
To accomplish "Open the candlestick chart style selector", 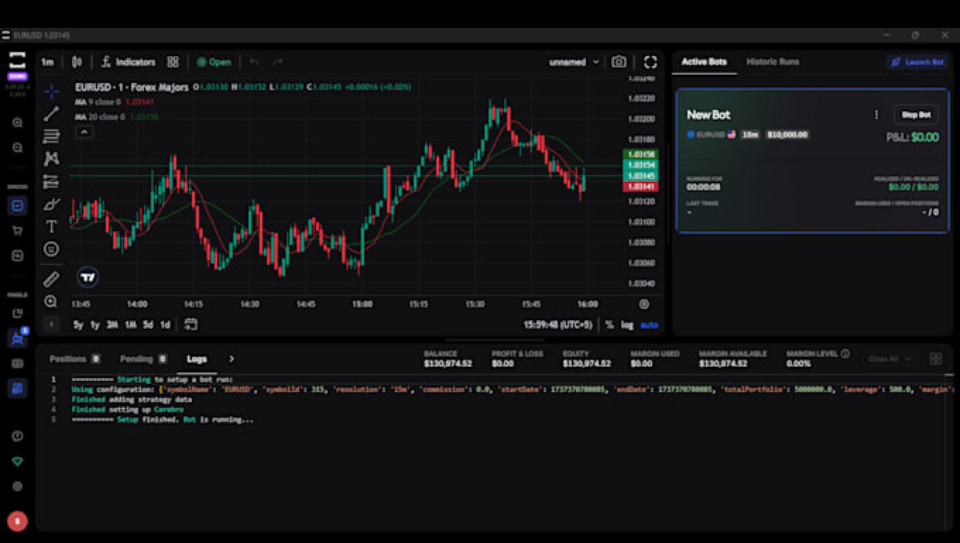I will [x=77, y=62].
